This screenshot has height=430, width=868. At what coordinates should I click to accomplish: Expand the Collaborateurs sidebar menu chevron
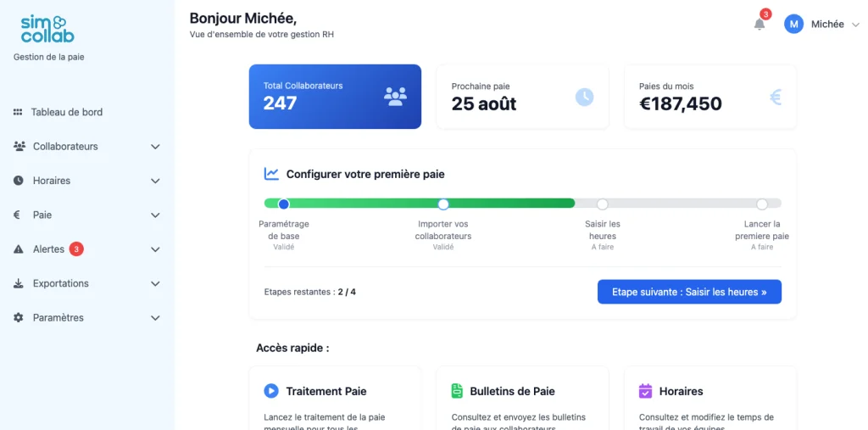[155, 147]
